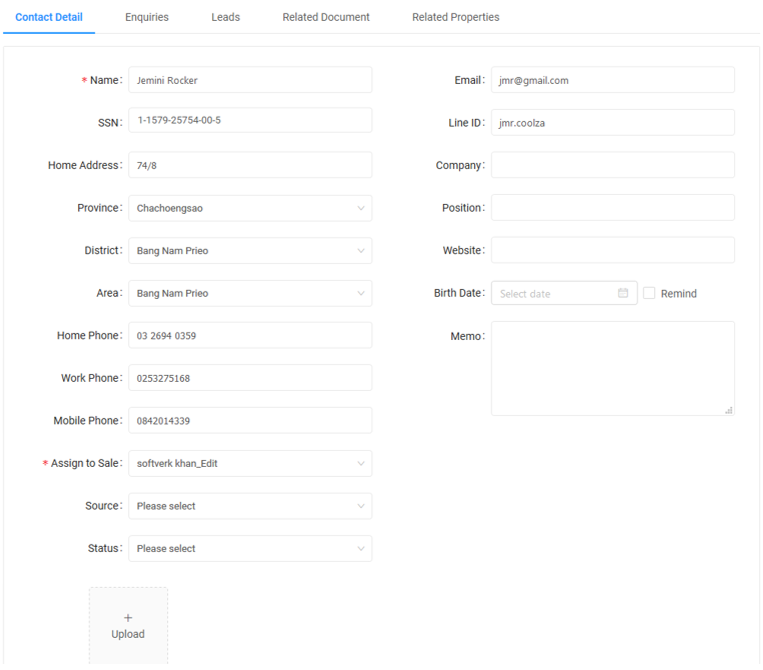Switch to the Enquiries tab

(147, 17)
